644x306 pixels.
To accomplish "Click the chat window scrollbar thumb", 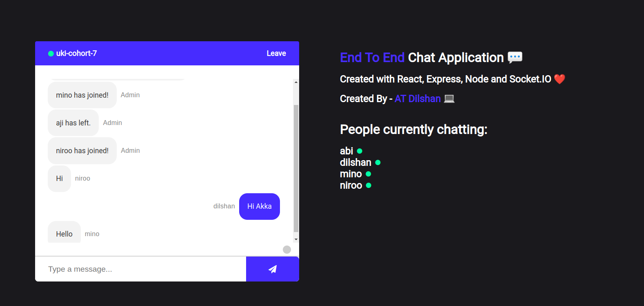I will 296,168.
